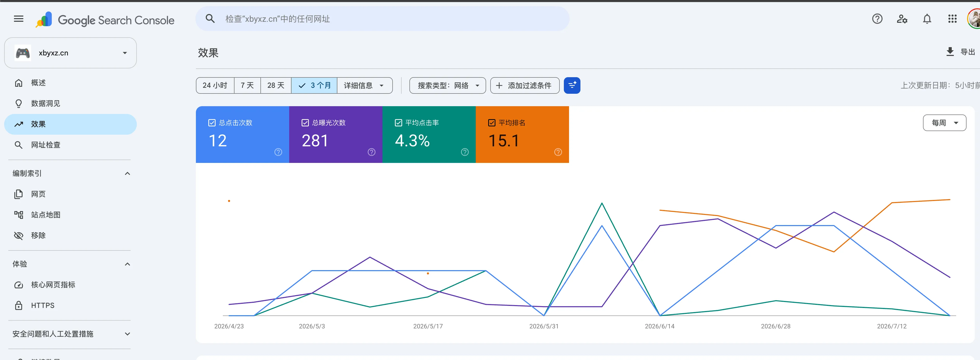980x360 pixels.
Task: Open 移除 in the sidebar
Action: [x=70, y=235]
